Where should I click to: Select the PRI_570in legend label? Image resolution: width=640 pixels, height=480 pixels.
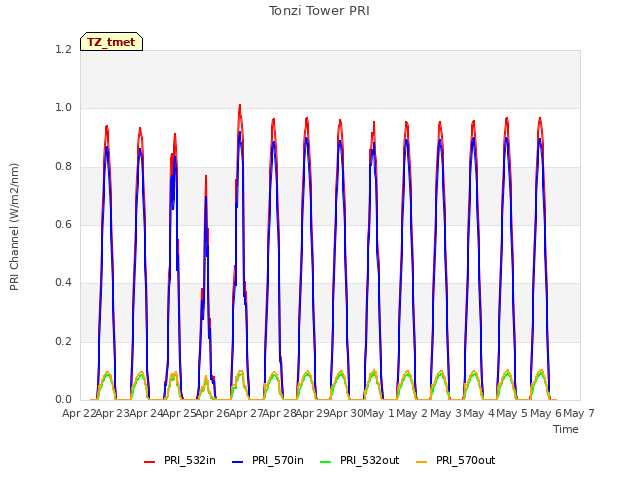(x=278, y=460)
